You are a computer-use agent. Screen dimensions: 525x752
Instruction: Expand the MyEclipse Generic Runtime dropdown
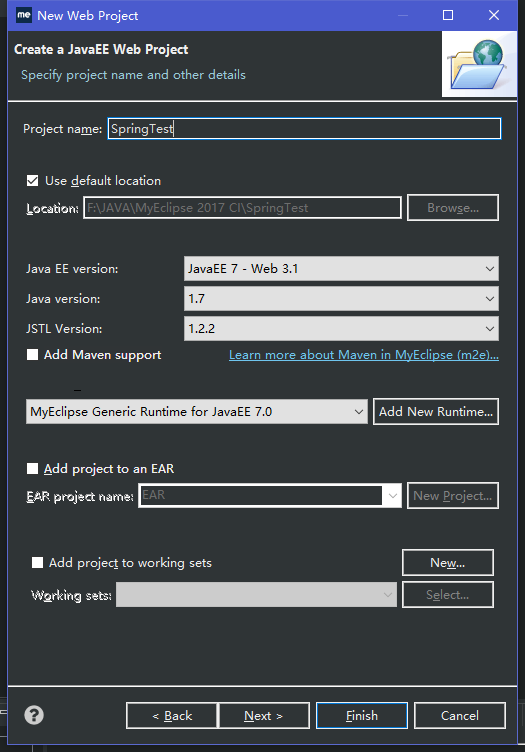click(x=197, y=411)
